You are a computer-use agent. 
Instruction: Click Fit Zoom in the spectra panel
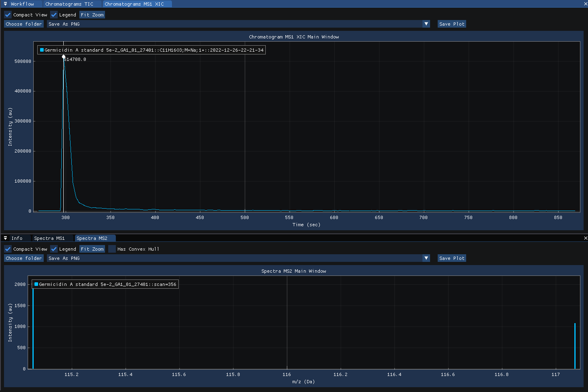tap(92, 249)
